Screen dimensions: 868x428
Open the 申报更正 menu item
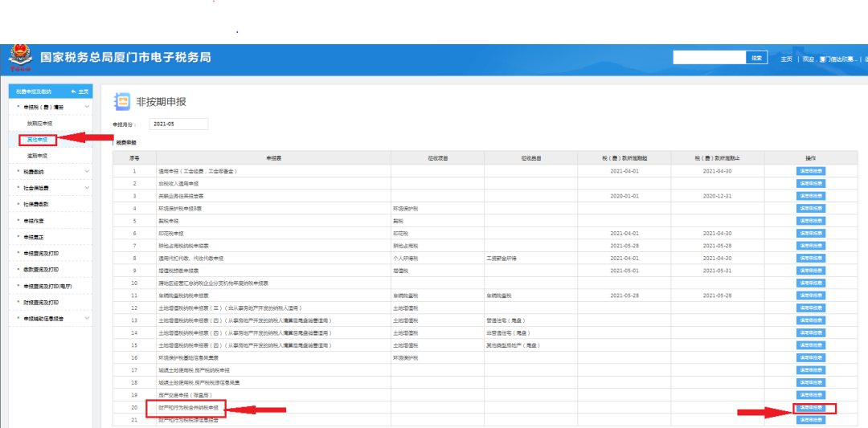pos(34,237)
